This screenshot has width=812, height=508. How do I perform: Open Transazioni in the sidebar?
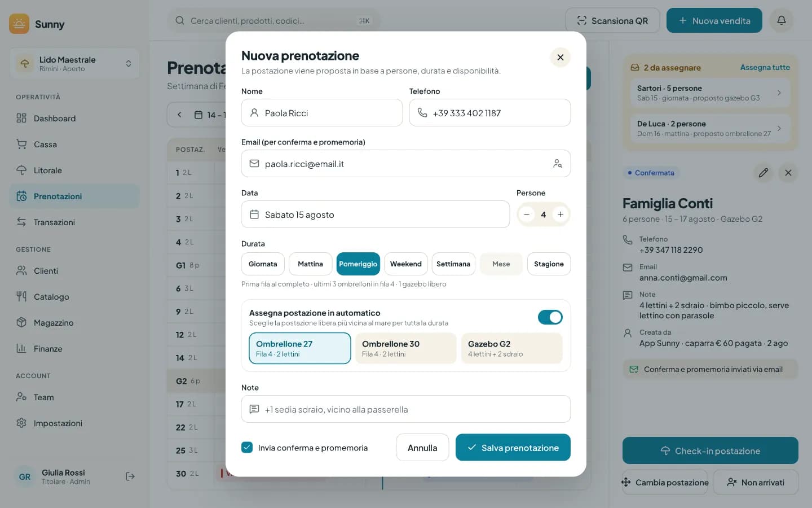coord(74,222)
